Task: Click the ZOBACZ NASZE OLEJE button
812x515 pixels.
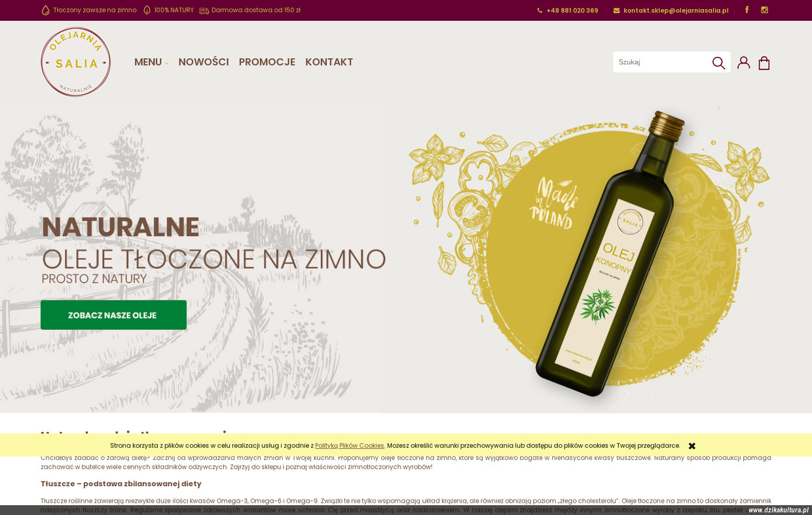Action: [x=113, y=315]
